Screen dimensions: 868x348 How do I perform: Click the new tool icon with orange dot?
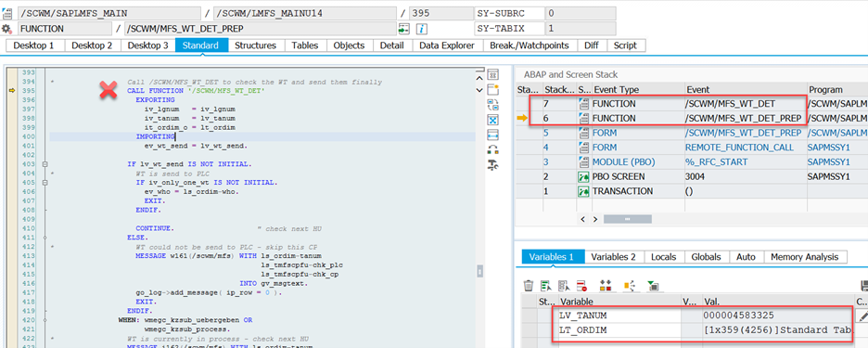point(492,90)
